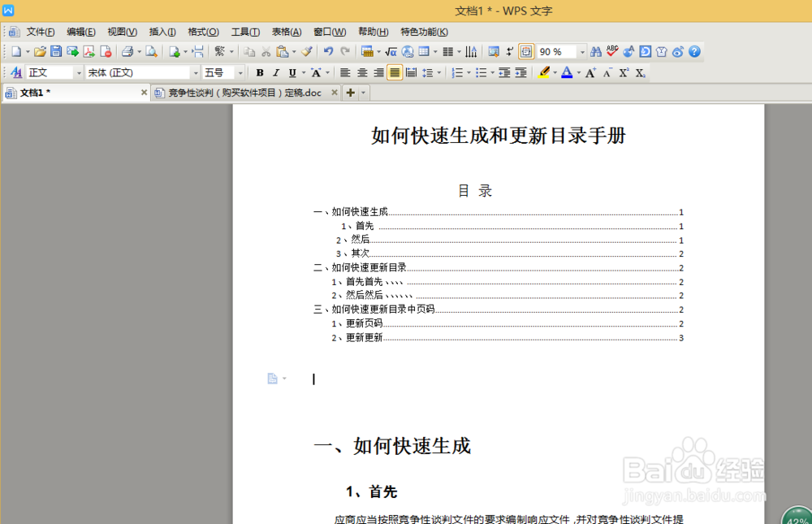Viewport: 812px width, 524px height.
Task: Toggle distributed alignment
Action: [411, 73]
